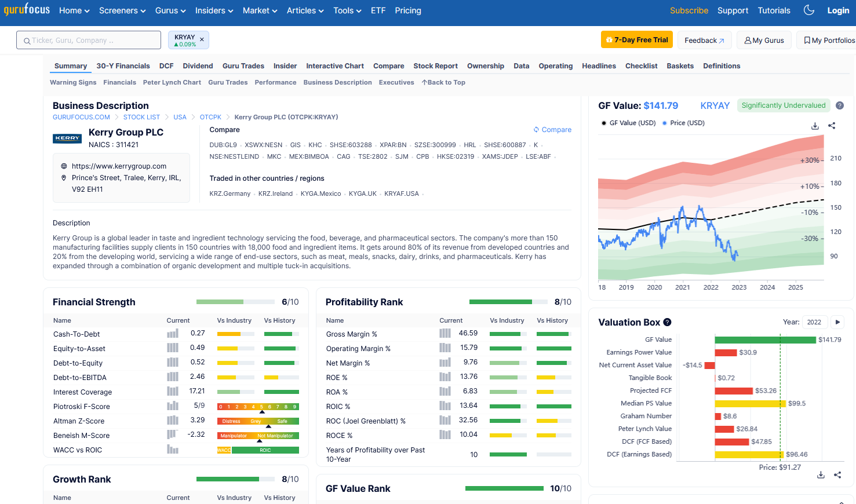Open Equity-to-Asset mini trend chart icon
Image resolution: width=856 pixels, height=504 pixels.
click(173, 348)
